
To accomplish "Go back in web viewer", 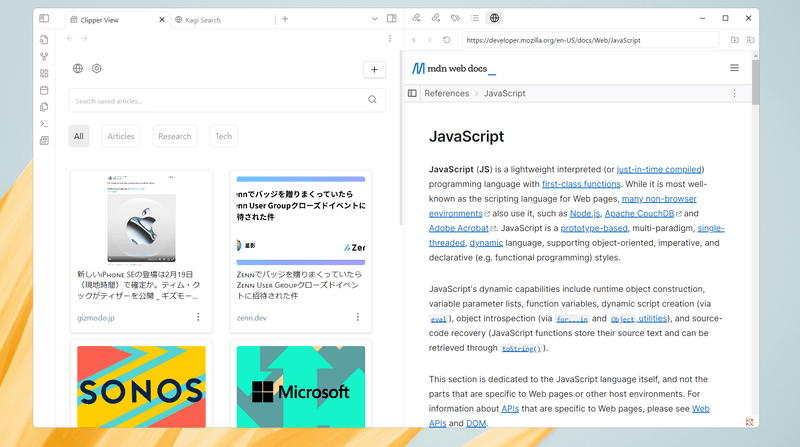I will (x=414, y=40).
